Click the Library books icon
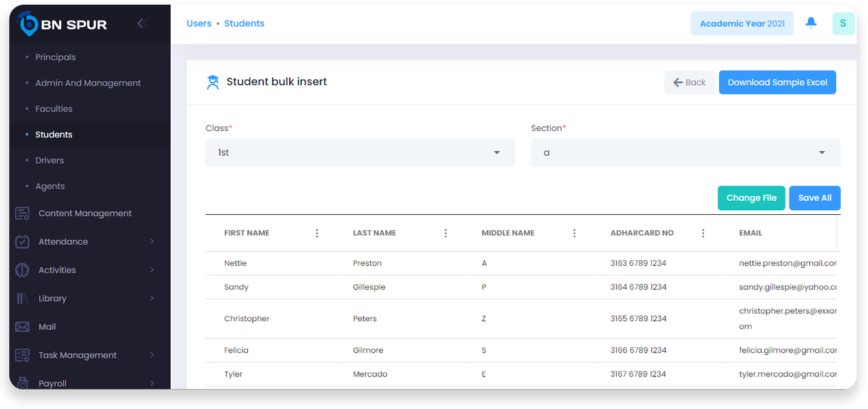868x409 pixels. tap(23, 299)
